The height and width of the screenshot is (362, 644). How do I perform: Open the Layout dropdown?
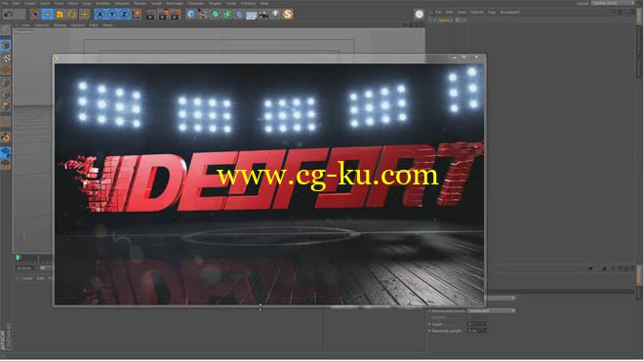[613, 3]
